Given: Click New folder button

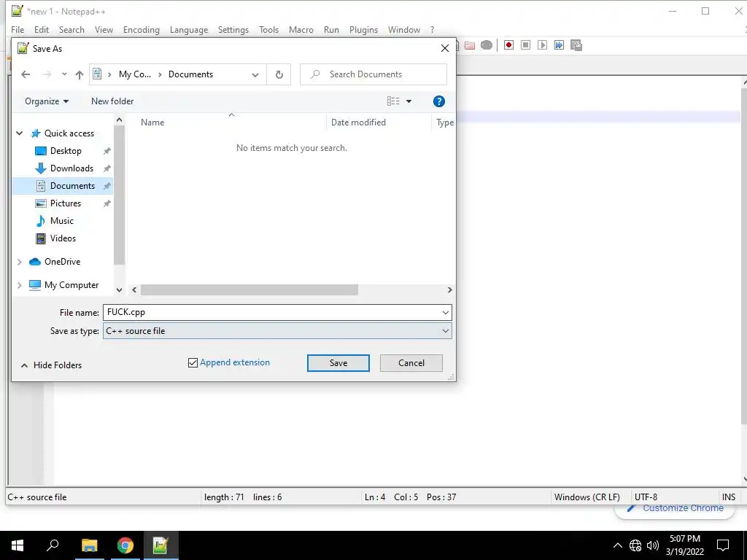Looking at the screenshot, I should pyautogui.click(x=112, y=101).
